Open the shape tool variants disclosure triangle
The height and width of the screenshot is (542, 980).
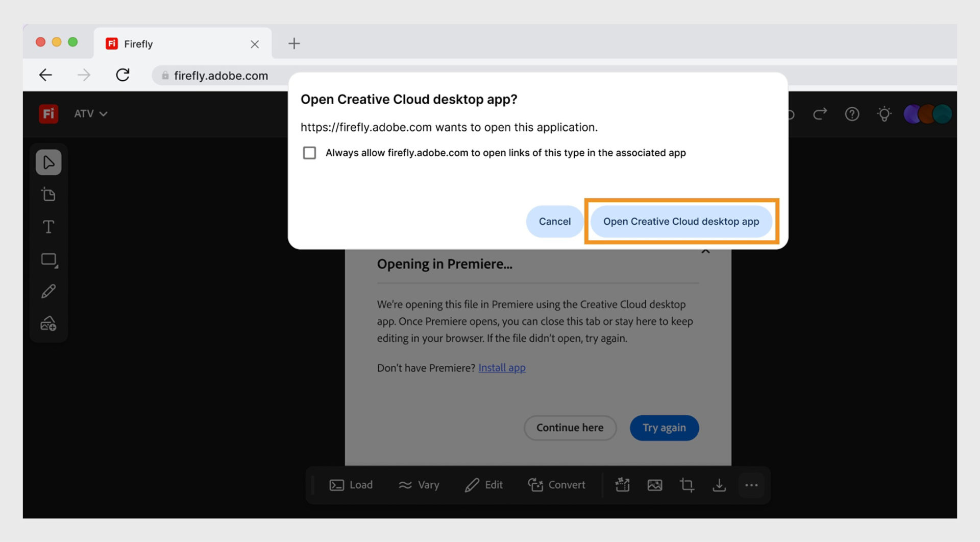point(55,266)
